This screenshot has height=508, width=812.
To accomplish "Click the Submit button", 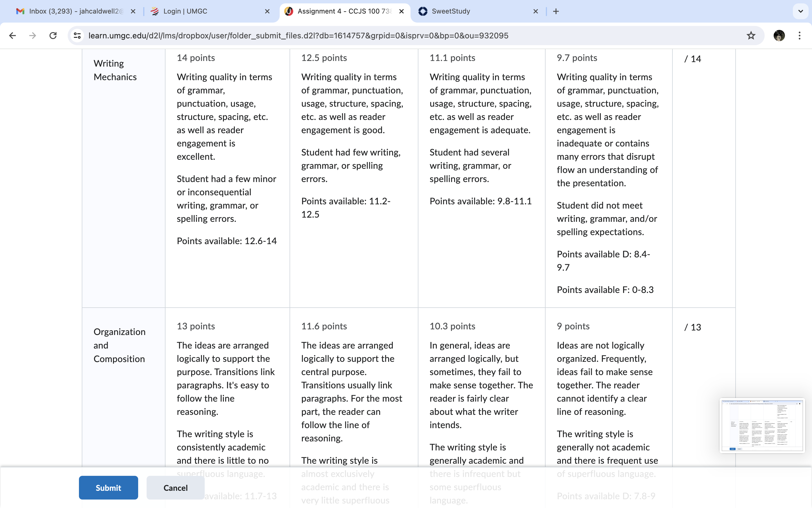I will [x=108, y=487].
